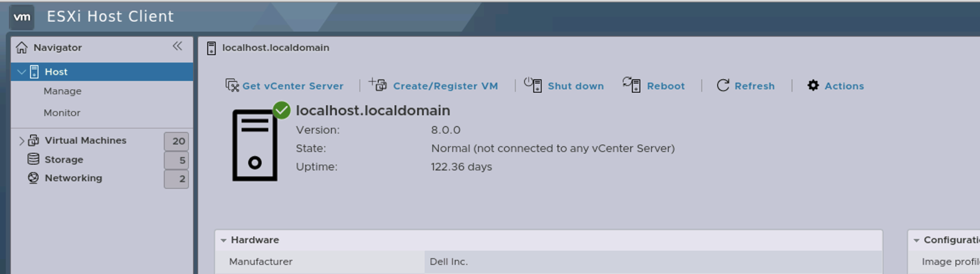
Task: Select Storage in the Navigator
Action: tap(64, 160)
